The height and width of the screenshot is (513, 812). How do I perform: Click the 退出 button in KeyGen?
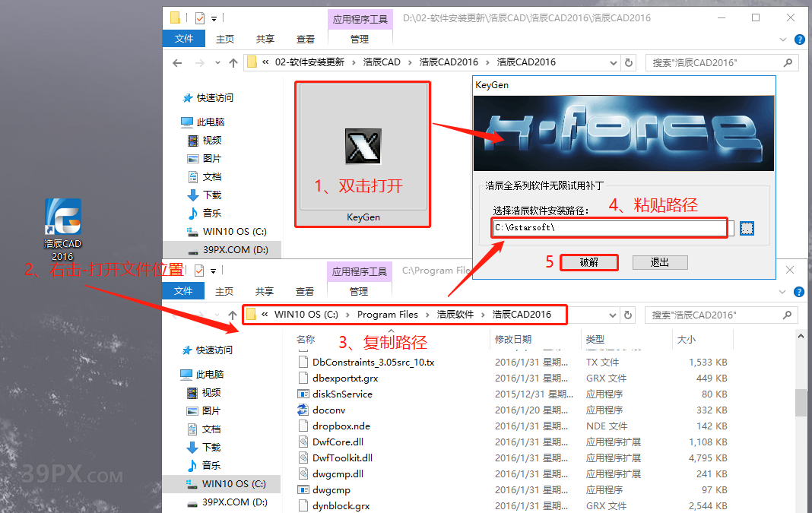click(x=660, y=262)
